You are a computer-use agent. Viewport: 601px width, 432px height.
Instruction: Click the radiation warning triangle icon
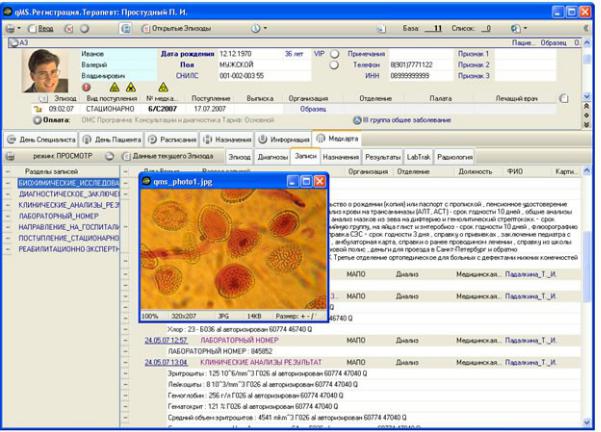point(131,88)
